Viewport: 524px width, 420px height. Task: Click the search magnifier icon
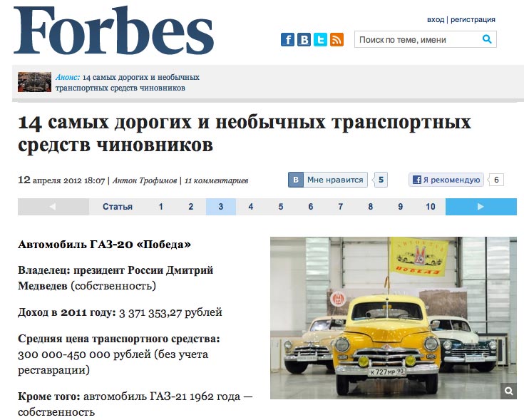tap(487, 39)
